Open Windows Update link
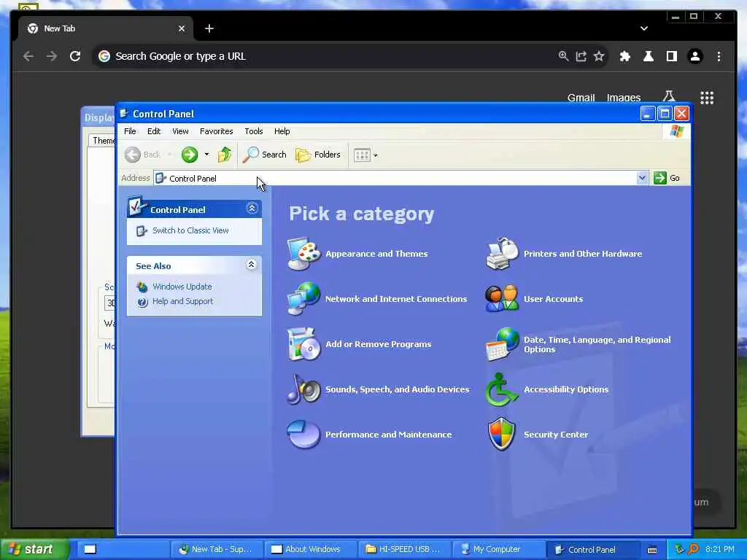The image size is (747, 560). 182,287
